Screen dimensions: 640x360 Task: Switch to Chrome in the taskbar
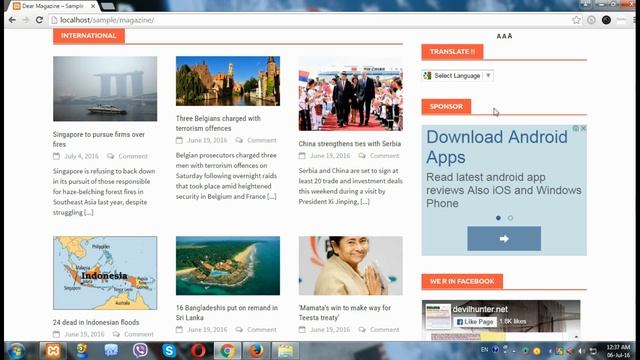point(227,351)
